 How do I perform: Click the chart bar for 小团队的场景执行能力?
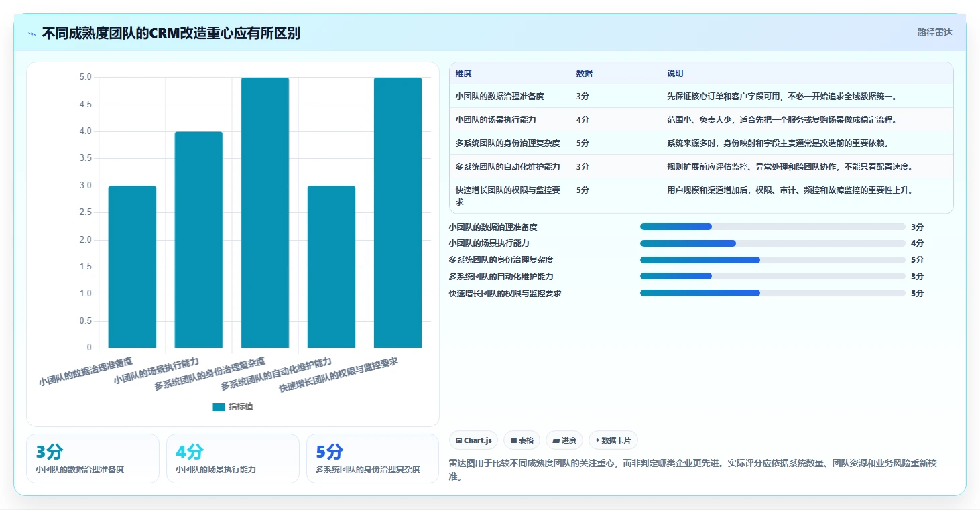click(x=198, y=240)
